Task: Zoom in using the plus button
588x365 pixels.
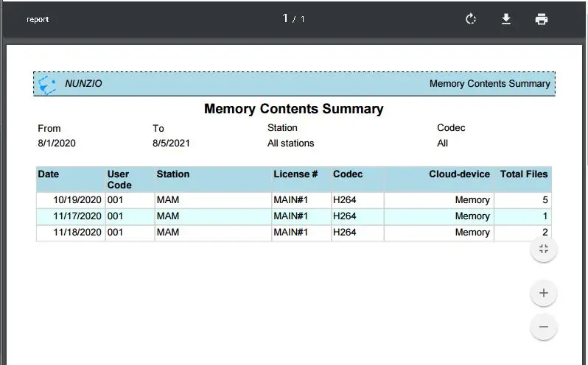Action: [x=544, y=293]
